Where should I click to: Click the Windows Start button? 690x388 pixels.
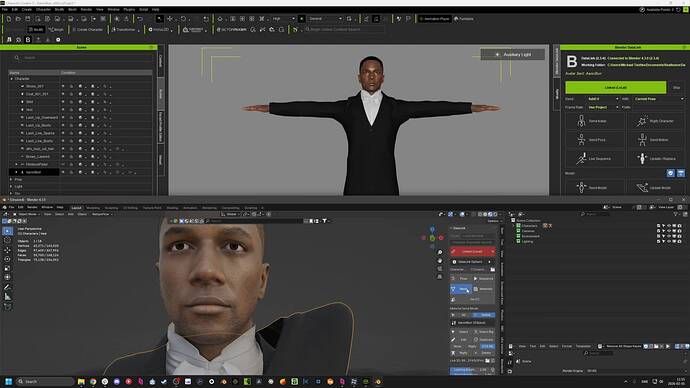coord(8,381)
